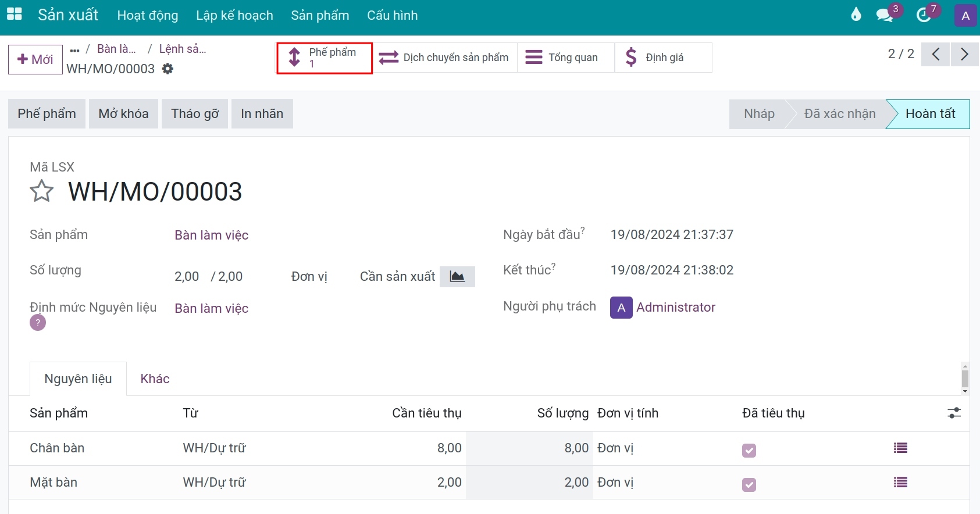The width and height of the screenshot is (980, 514).
Task: Open the Bàn làm việc product link
Action: (212, 235)
